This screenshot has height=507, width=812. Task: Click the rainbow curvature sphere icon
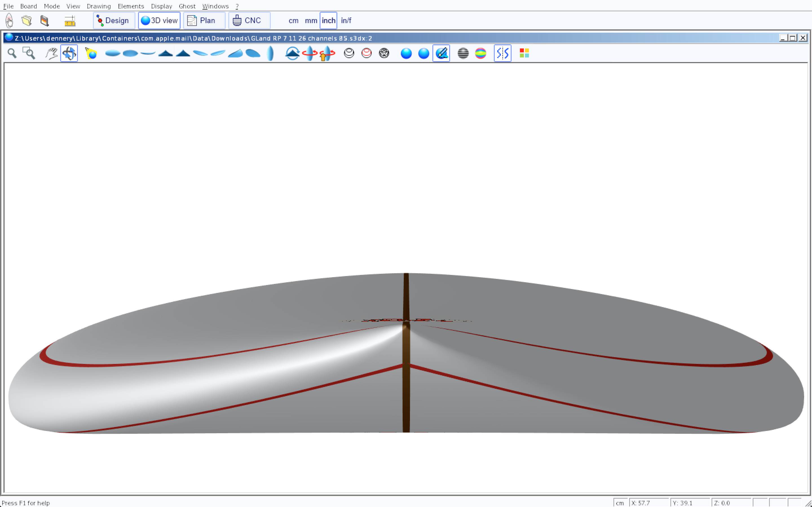coord(480,53)
